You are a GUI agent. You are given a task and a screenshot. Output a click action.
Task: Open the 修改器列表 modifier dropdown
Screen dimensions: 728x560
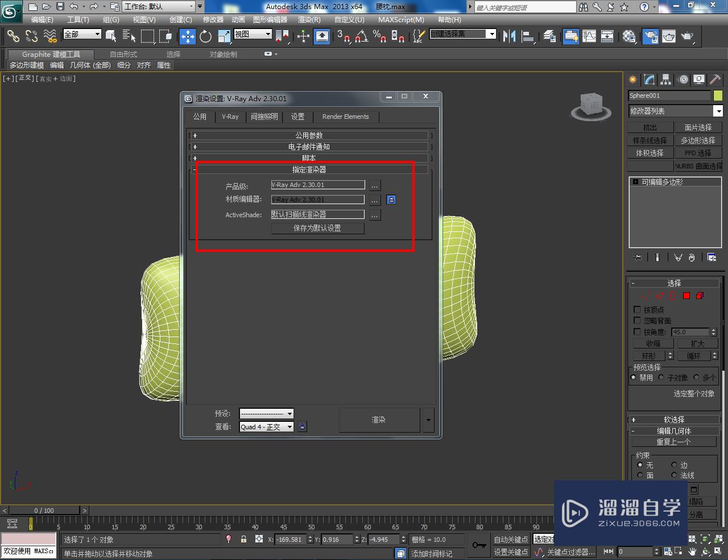point(675,111)
